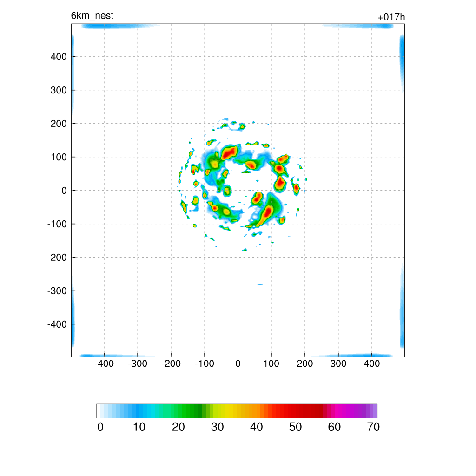Select the y-axis tick label 400
This screenshot has height=476, width=476.
[59, 57]
